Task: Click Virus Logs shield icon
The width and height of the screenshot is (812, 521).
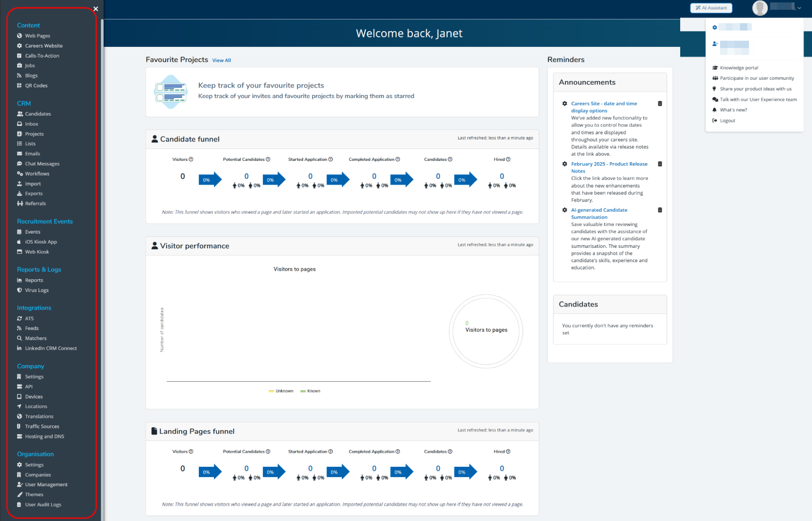Action: click(19, 290)
